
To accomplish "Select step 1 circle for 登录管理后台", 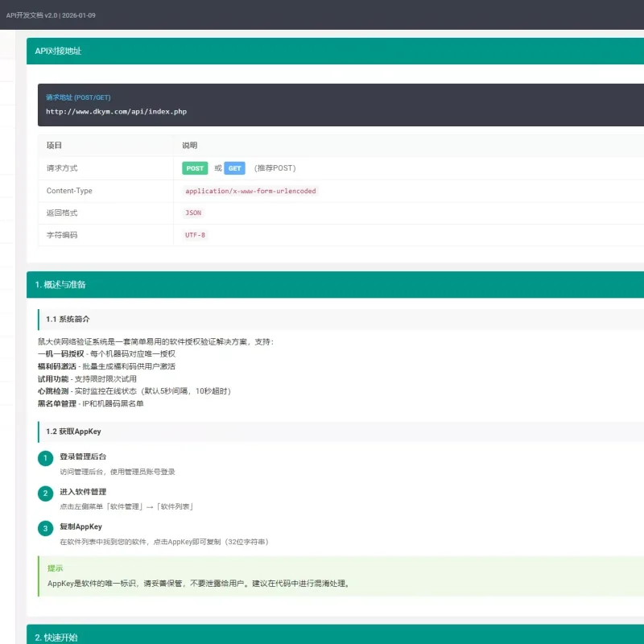I will coord(46,458).
